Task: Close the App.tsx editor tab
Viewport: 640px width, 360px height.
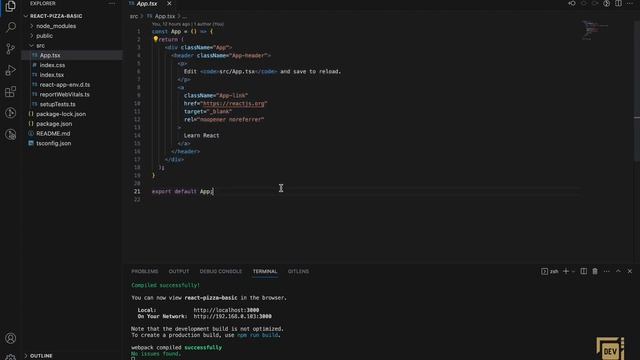Action: [169, 4]
